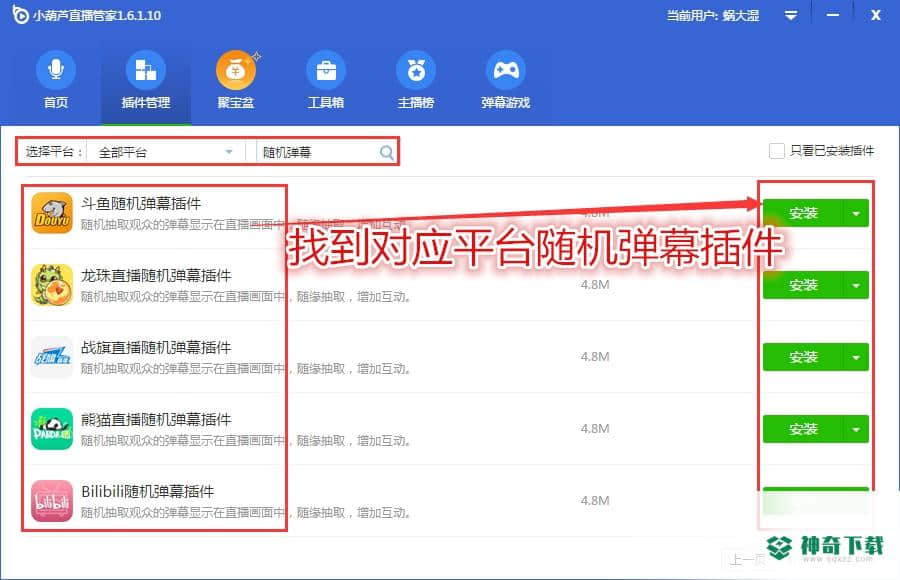Click the 选择平台 label
This screenshot has height=580, width=900.
[53, 152]
